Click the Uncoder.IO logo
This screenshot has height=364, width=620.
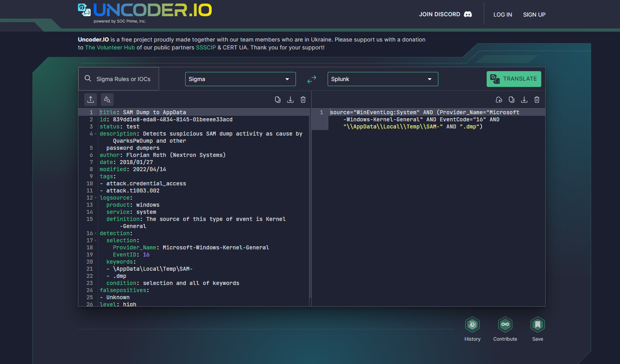click(x=145, y=13)
